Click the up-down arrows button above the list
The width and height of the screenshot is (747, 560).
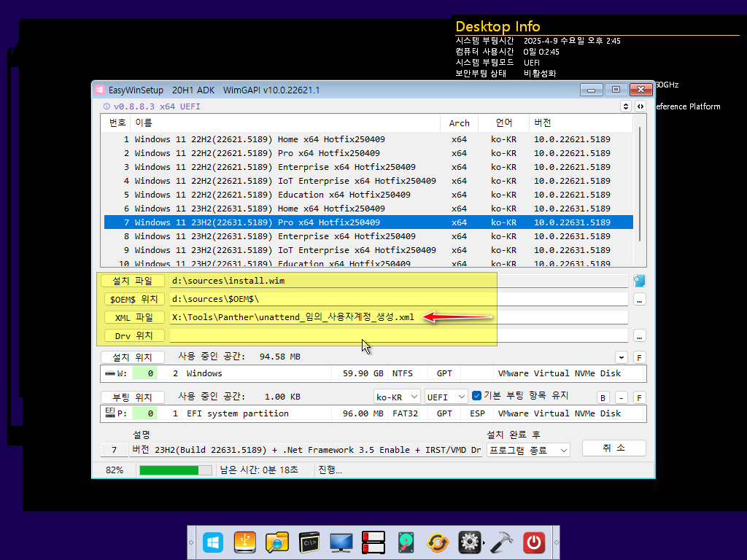pos(626,106)
